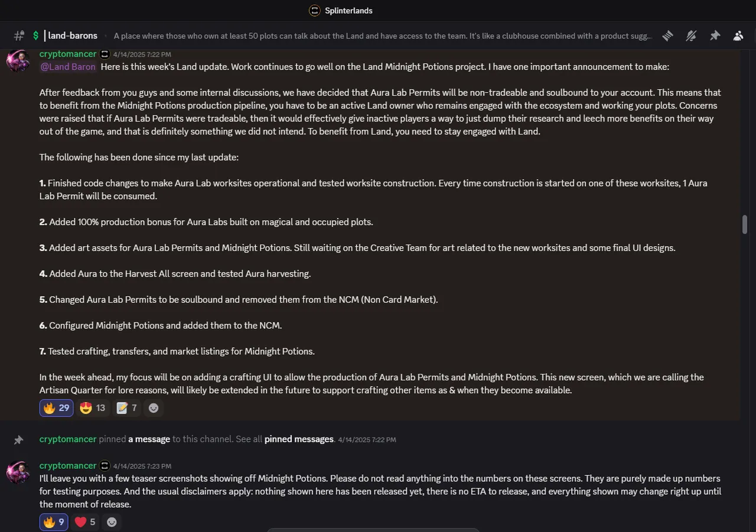Click the add reaction smiley on the teaser message
Image resolution: width=756 pixels, height=532 pixels.
click(112, 522)
